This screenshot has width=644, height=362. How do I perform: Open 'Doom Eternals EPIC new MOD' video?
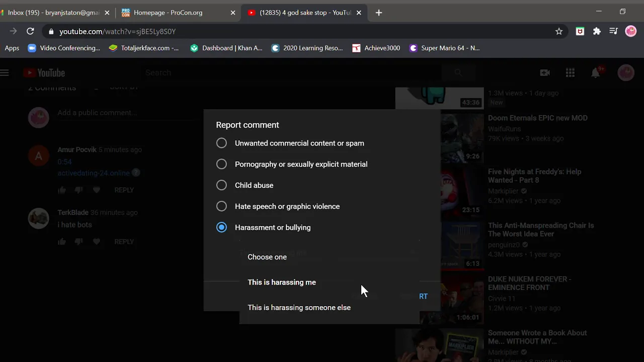pos(537,118)
